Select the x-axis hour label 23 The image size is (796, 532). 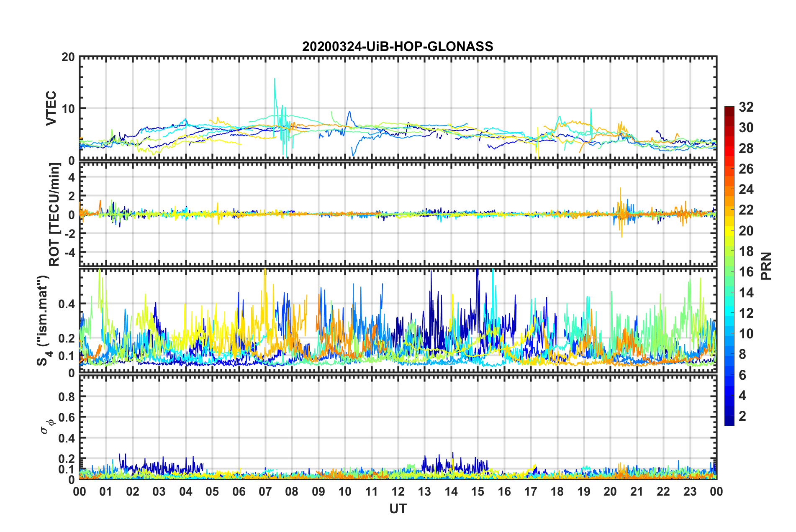tap(690, 491)
